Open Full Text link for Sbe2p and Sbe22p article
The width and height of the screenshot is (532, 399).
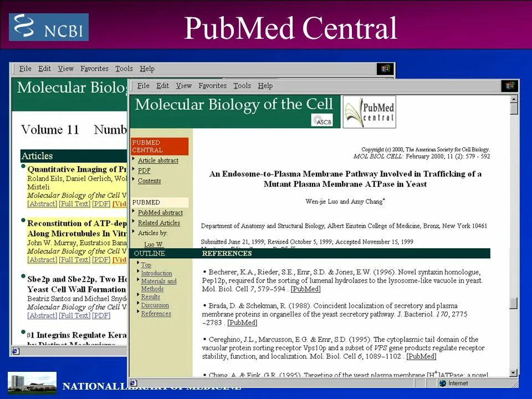pyautogui.click(x=74, y=315)
